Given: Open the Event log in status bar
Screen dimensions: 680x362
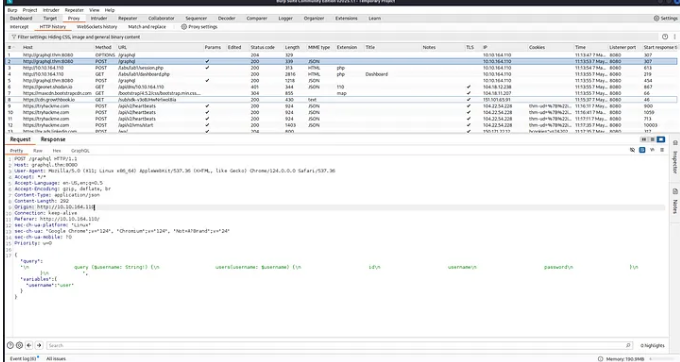Looking at the screenshot, I should tap(23, 359).
